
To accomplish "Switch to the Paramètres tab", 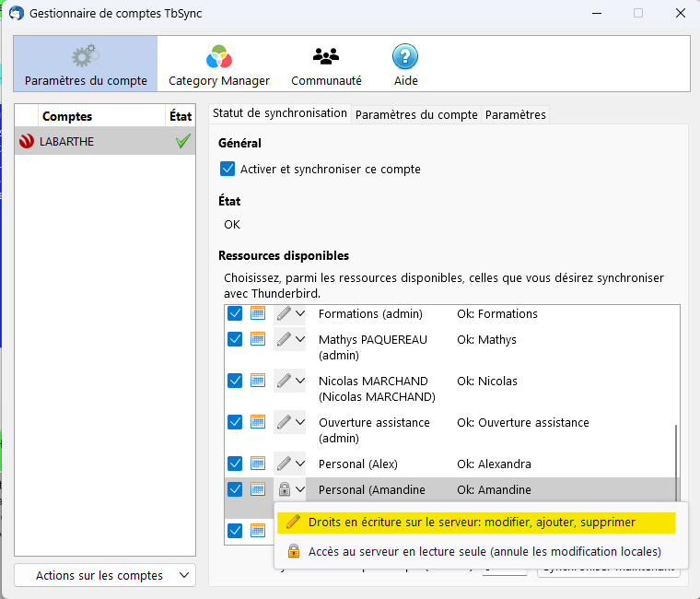I will point(516,115).
